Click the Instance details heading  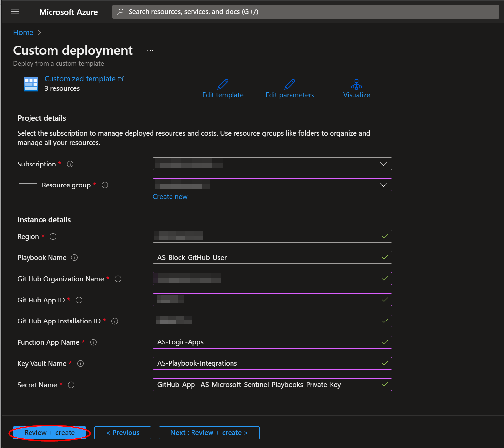click(44, 220)
